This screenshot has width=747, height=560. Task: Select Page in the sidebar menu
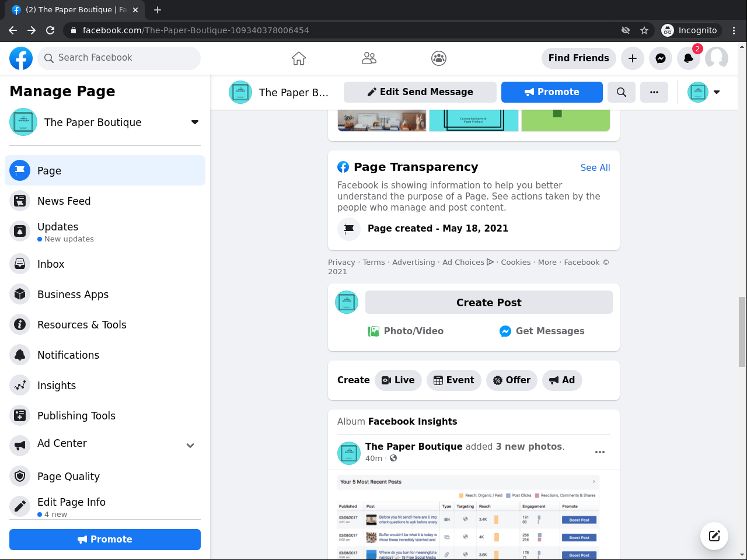pyautogui.click(x=105, y=170)
